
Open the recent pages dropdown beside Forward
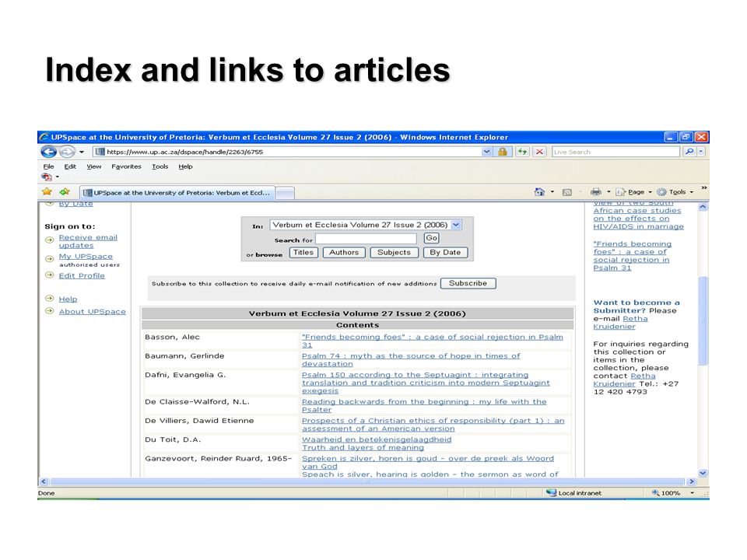[x=82, y=152]
